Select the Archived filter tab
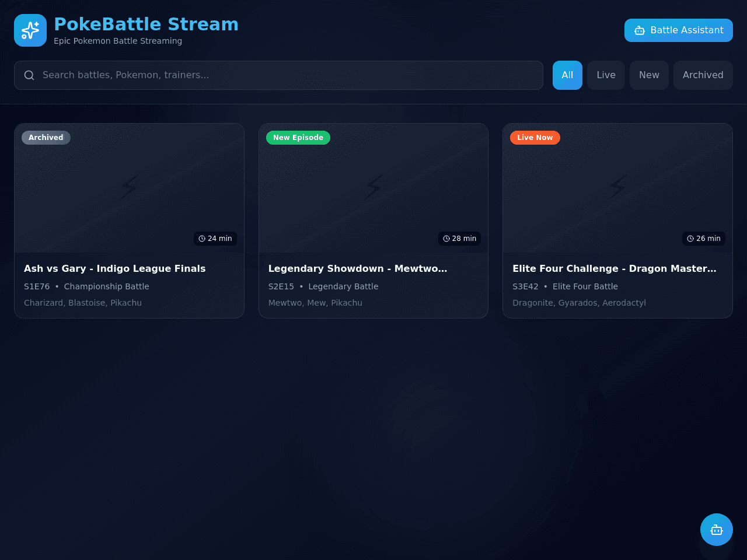Image resolution: width=747 pixels, height=560 pixels. 703,75
